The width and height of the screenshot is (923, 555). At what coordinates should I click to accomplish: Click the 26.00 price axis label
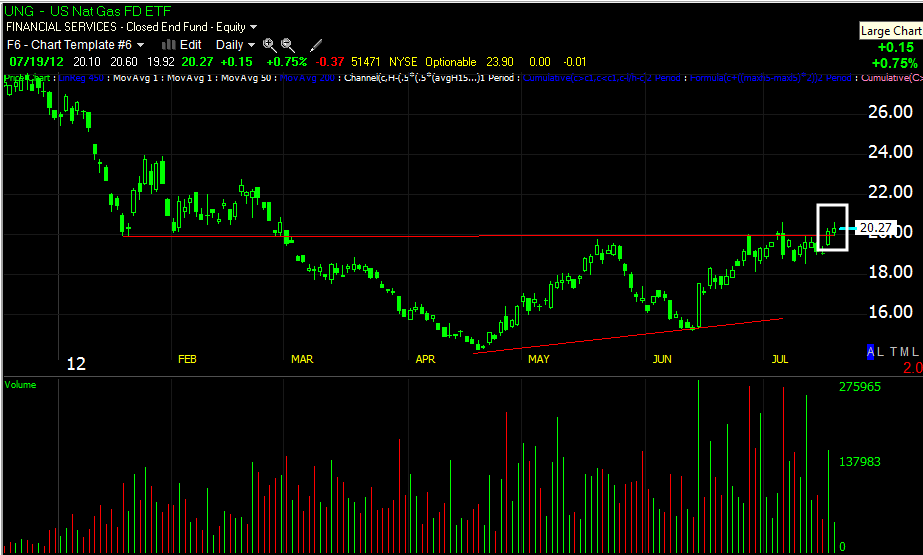pos(890,112)
